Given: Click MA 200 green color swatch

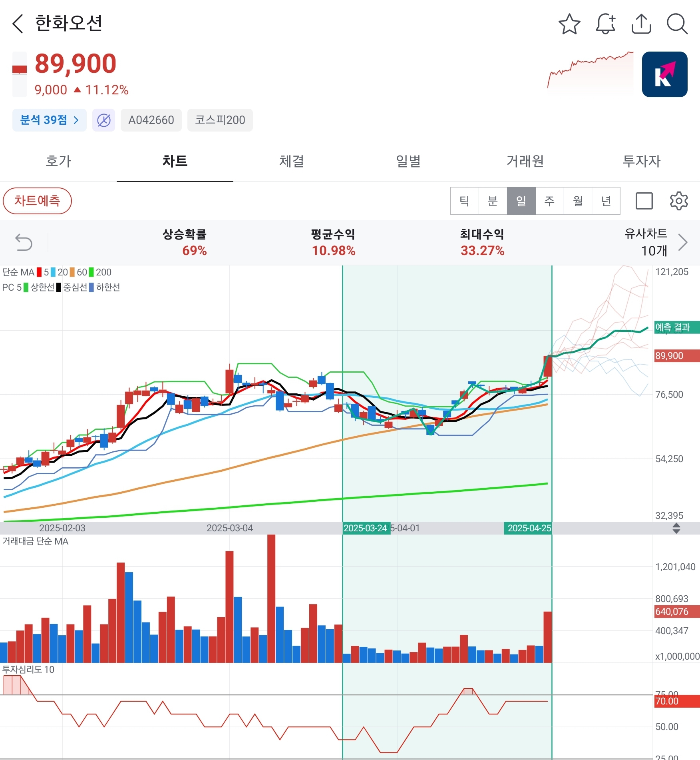Looking at the screenshot, I should (x=91, y=272).
